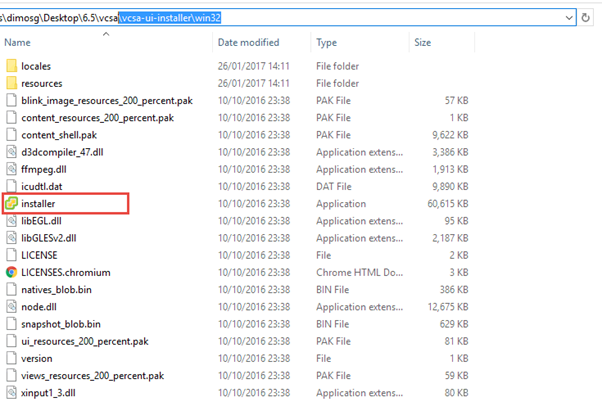Click the natives_blob.bin file icon
The image size is (602, 420).
[12, 289]
